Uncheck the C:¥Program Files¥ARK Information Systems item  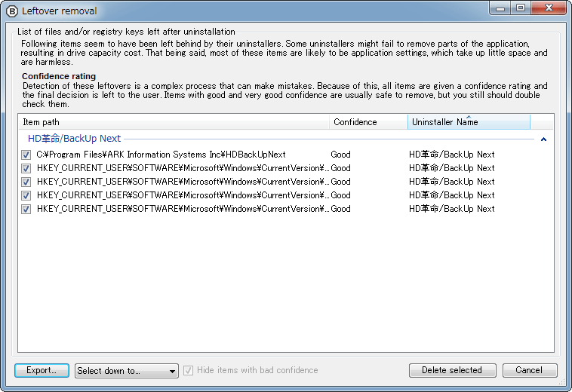click(x=26, y=155)
